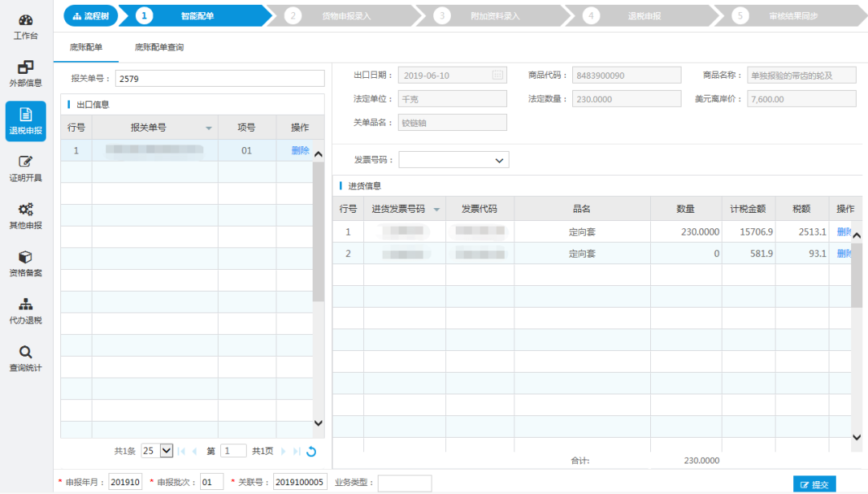Switch to the 底账配单查询 tab

coord(159,47)
